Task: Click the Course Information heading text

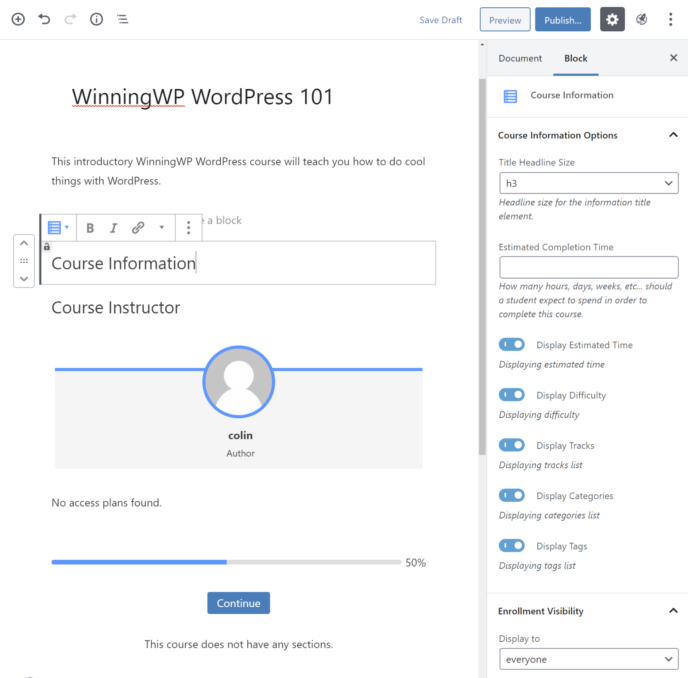Action: click(123, 263)
